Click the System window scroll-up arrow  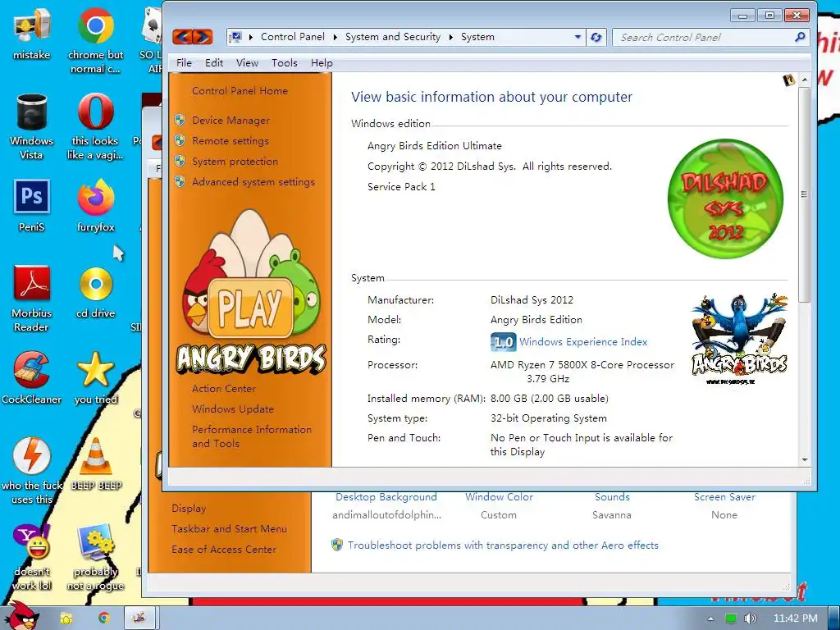pos(804,80)
